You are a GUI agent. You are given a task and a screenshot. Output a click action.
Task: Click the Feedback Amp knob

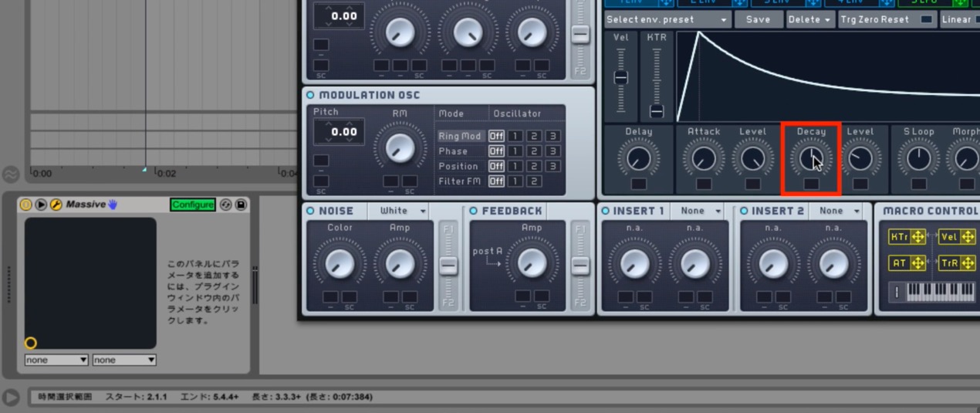(x=532, y=262)
